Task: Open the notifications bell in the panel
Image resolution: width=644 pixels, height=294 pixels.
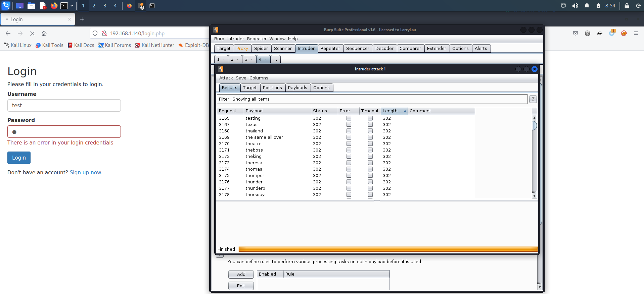Action: tap(587, 6)
